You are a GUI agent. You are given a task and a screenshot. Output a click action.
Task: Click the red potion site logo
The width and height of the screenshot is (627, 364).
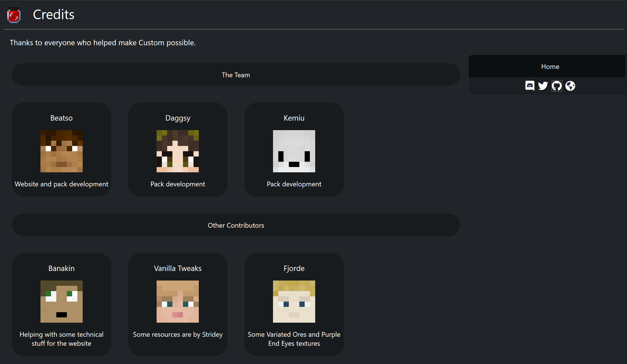coord(14,15)
